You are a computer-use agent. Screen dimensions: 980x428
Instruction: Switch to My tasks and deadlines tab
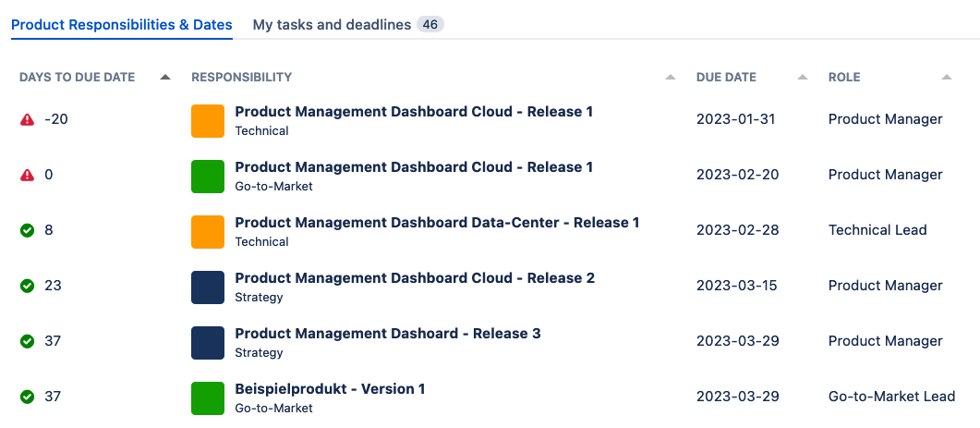(332, 25)
